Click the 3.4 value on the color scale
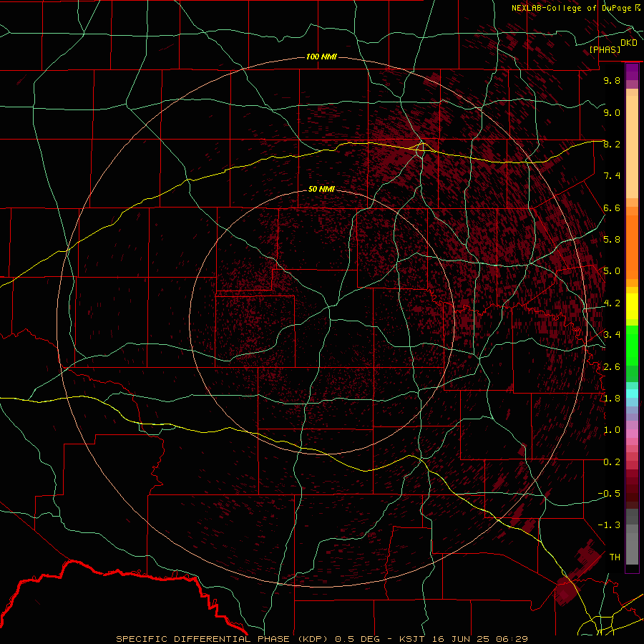Screen dimensions: 644x644 612,334
